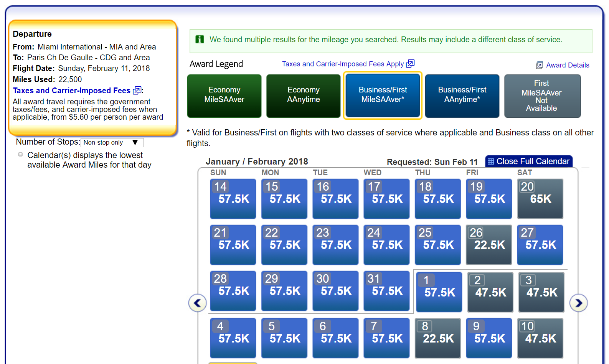This screenshot has height=364, width=609.
Task: Open the Taxes and Carrier-Imposed Fees link in the Departure panel
Action: click(72, 91)
